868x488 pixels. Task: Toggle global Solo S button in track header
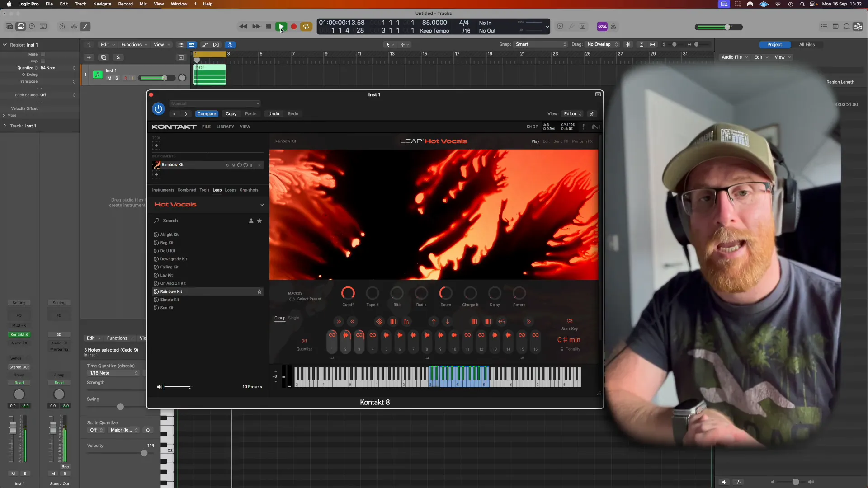click(118, 57)
